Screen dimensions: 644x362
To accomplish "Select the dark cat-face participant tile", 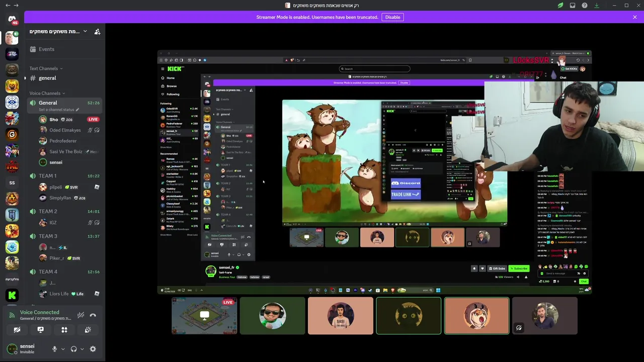I will coord(409,316).
